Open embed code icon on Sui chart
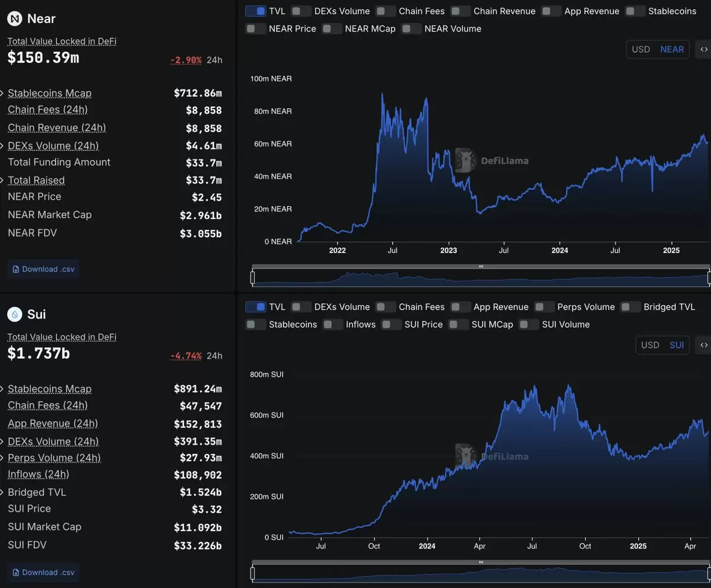The image size is (711, 588). pyautogui.click(x=704, y=345)
